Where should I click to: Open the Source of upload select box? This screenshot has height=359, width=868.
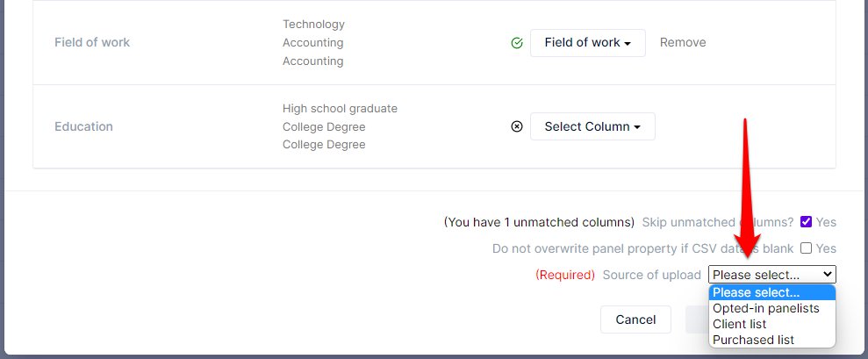click(x=772, y=275)
